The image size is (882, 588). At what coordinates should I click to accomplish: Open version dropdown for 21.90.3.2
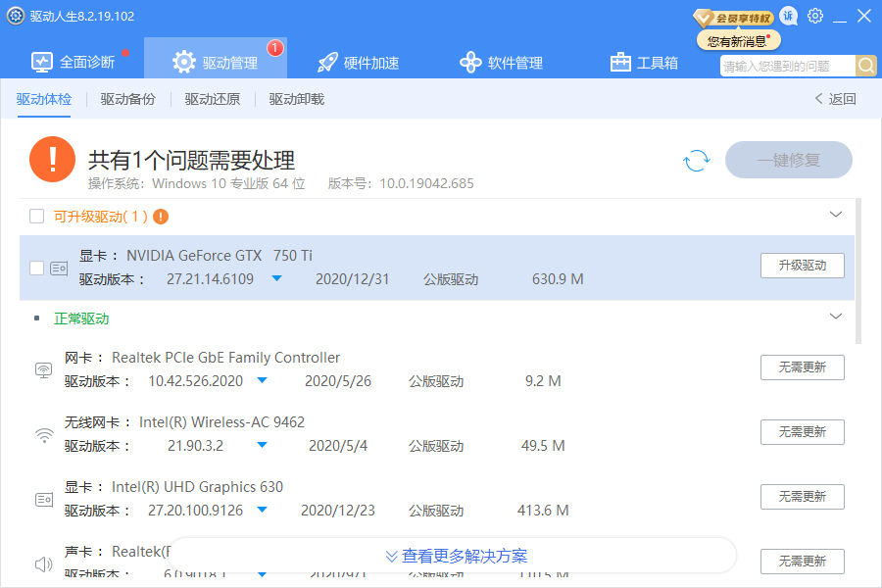262,445
